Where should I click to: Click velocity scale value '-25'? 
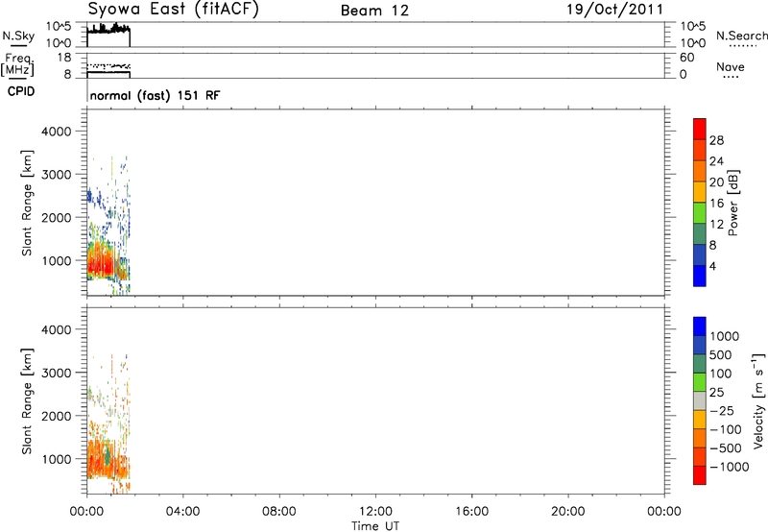pos(722,411)
